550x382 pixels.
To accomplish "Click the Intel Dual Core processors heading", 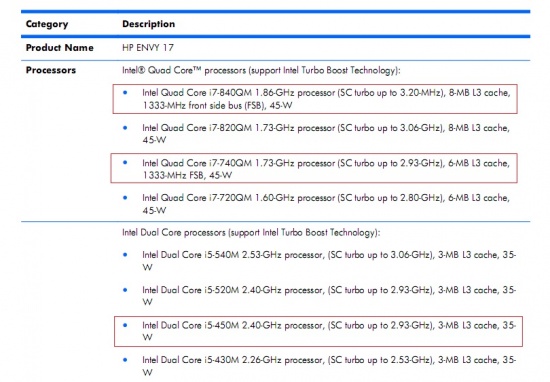I will pyautogui.click(x=251, y=233).
